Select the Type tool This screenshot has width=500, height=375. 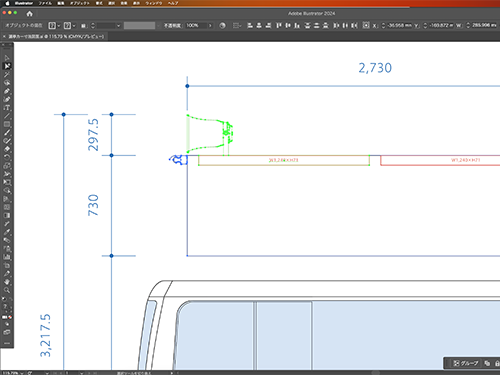click(x=7, y=107)
